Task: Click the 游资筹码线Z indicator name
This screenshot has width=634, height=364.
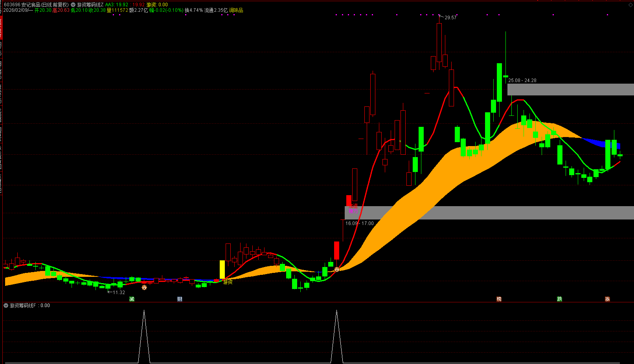Action: [x=90, y=5]
